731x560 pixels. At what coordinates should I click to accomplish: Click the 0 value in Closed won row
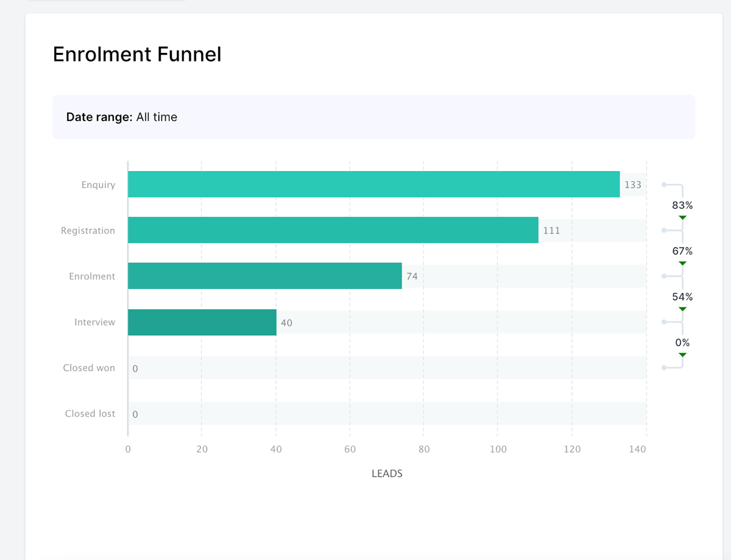coord(135,368)
